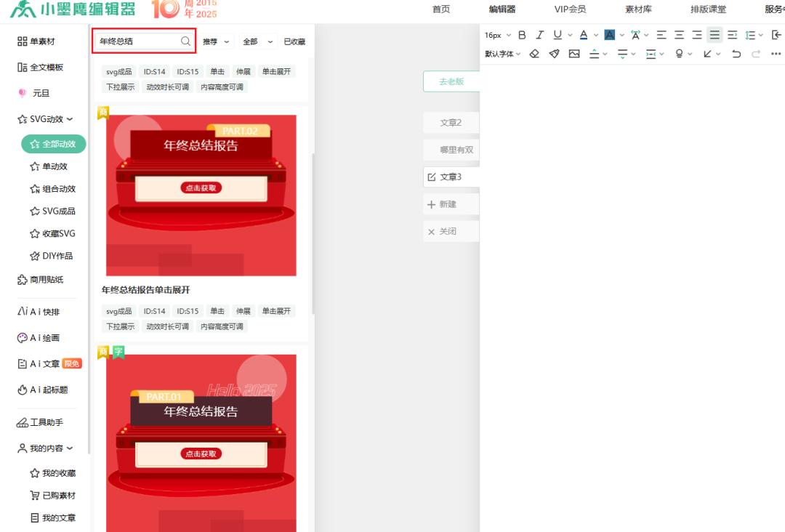Choose the font color A swatch
This screenshot has height=532, width=785.
(584, 35)
